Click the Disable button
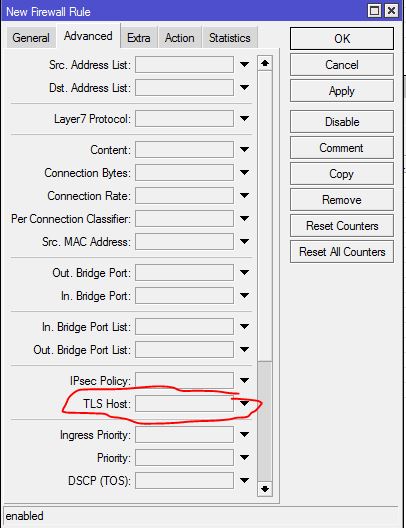Screen dimensions: 406x528 342,122
